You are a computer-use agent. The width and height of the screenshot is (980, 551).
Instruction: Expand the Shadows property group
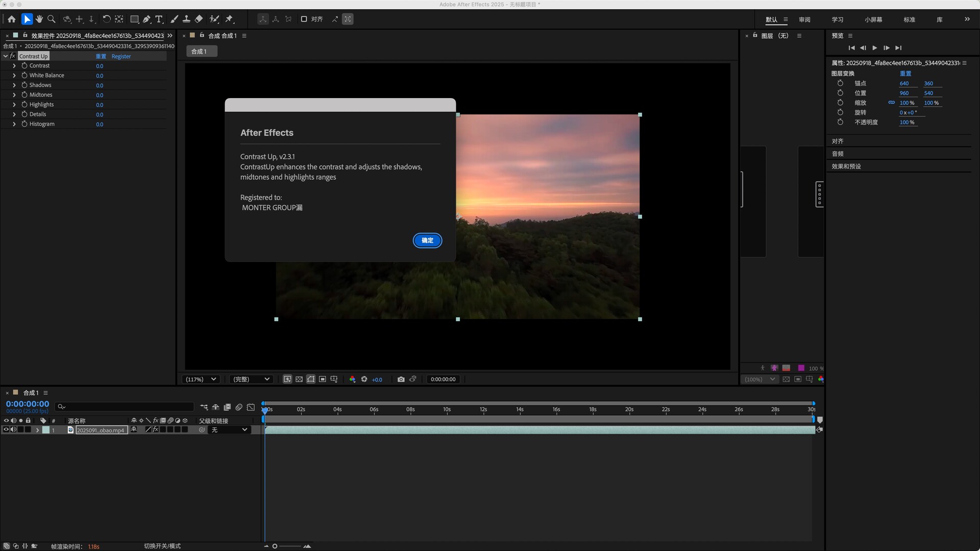[14, 85]
